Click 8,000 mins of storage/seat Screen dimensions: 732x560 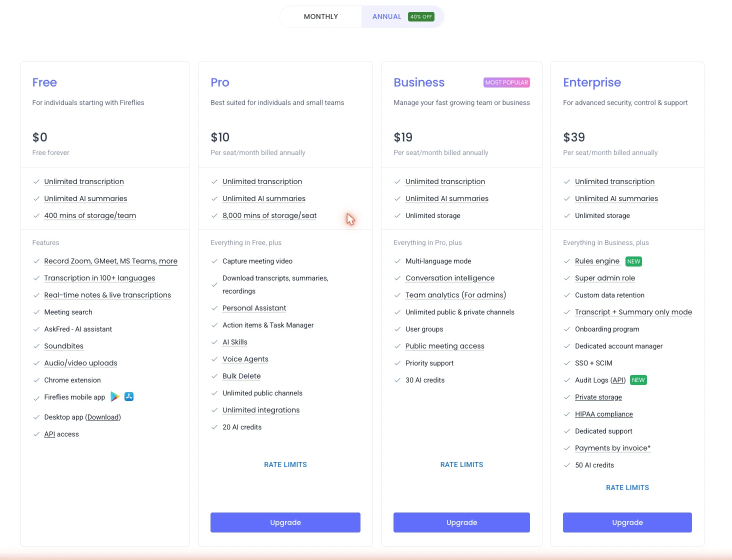click(x=269, y=215)
